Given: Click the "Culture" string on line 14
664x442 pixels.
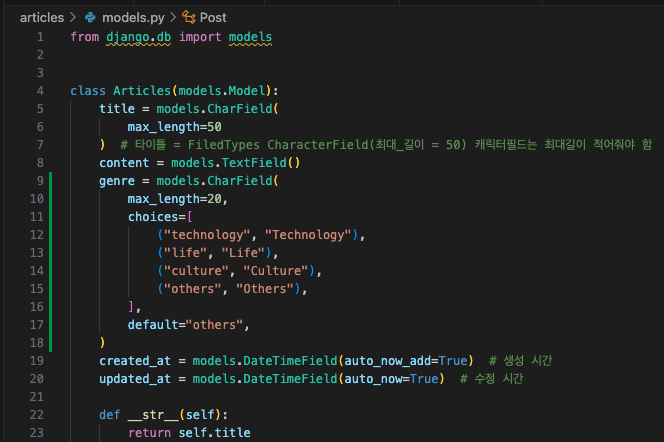Looking at the screenshot, I should click(276, 271).
